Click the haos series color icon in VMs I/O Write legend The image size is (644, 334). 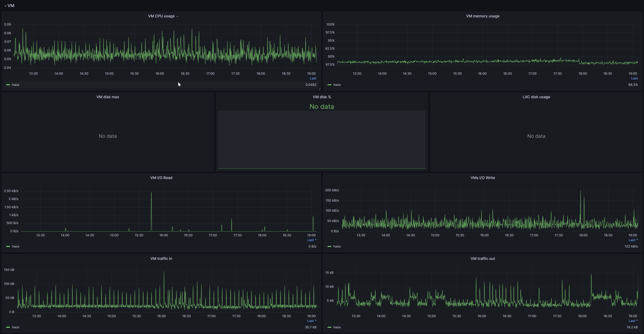click(x=329, y=246)
